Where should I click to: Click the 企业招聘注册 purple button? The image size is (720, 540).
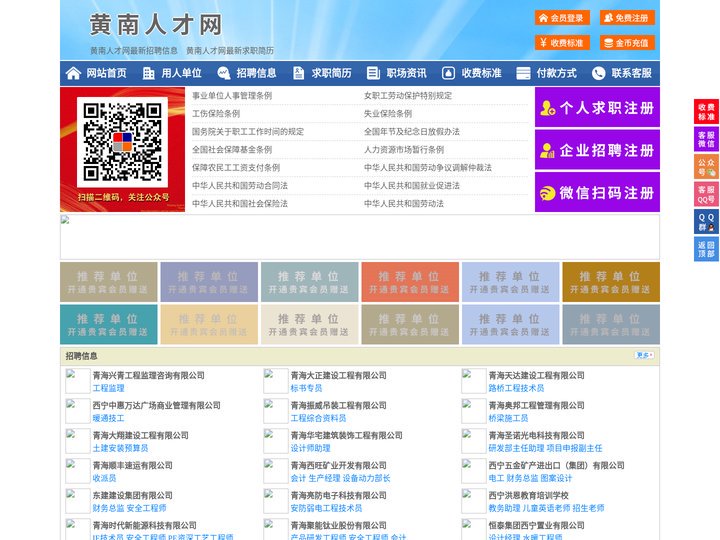tap(597, 150)
